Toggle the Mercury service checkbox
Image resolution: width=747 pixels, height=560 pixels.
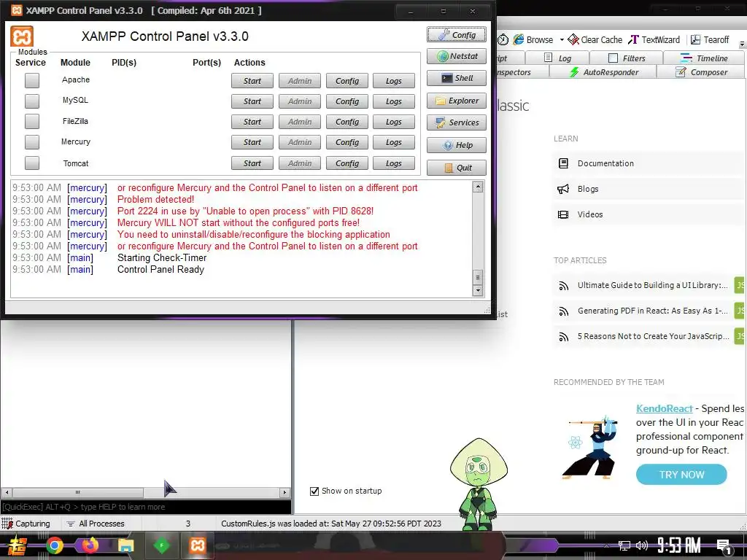point(32,142)
